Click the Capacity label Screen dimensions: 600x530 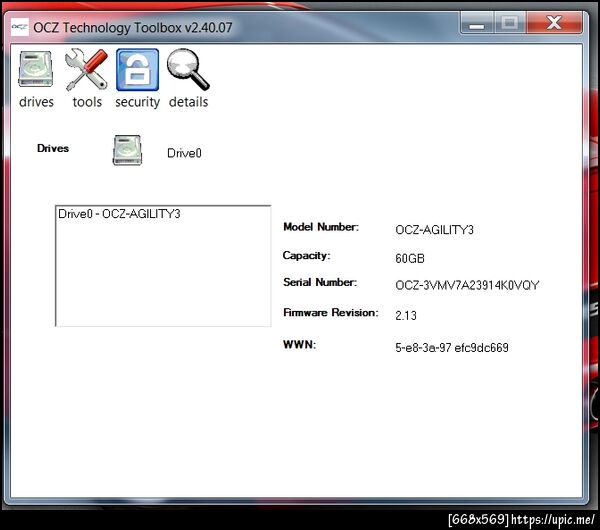point(306,256)
